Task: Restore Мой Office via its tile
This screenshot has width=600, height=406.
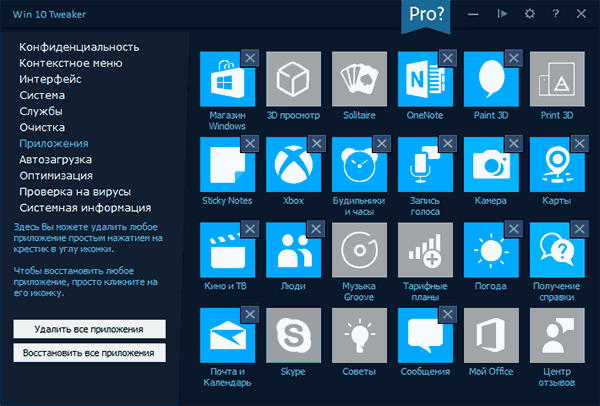Action: [x=491, y=335]
